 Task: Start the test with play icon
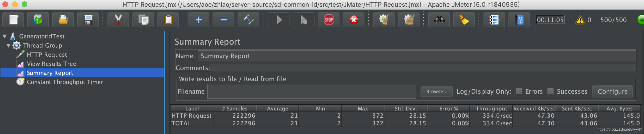point(279,20)
